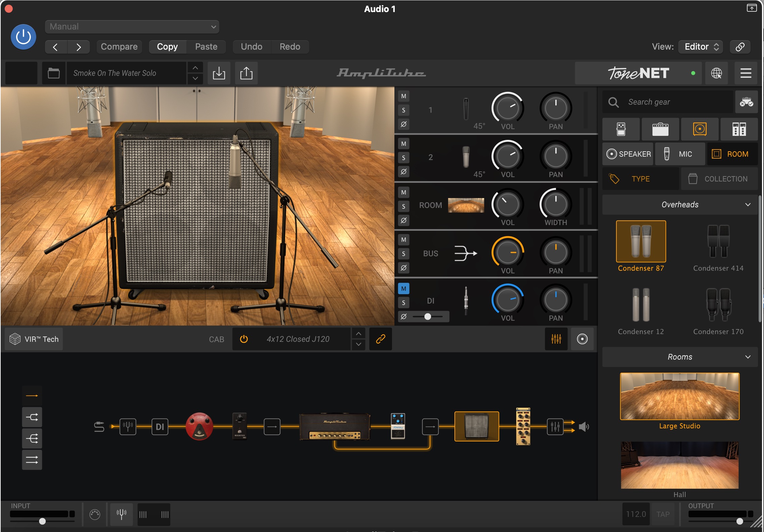Step to the next cabinet model

tap(359, 344)
